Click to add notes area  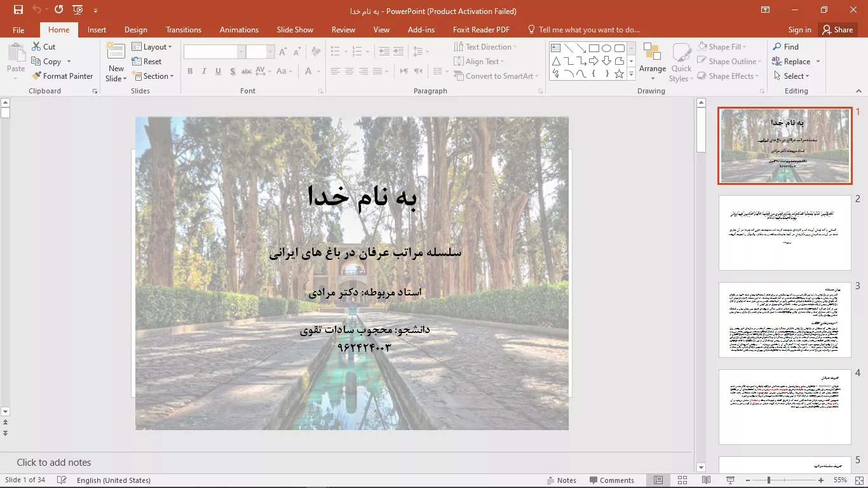click(346, 463)
